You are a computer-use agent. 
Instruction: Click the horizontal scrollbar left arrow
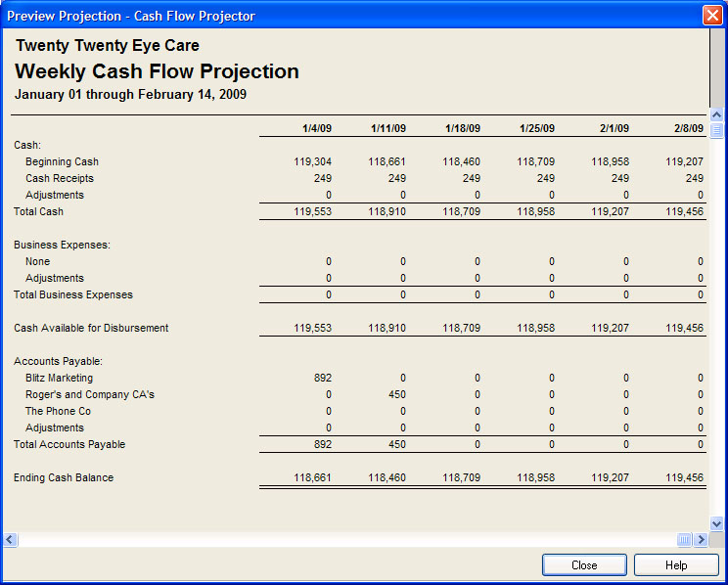coord(11,539)
